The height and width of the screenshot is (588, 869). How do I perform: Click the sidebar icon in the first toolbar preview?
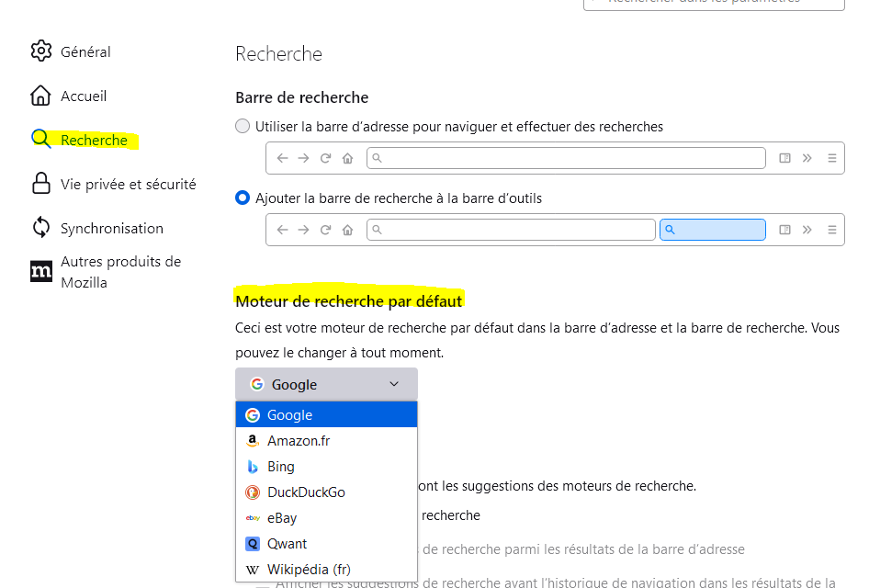coord(784,158)
